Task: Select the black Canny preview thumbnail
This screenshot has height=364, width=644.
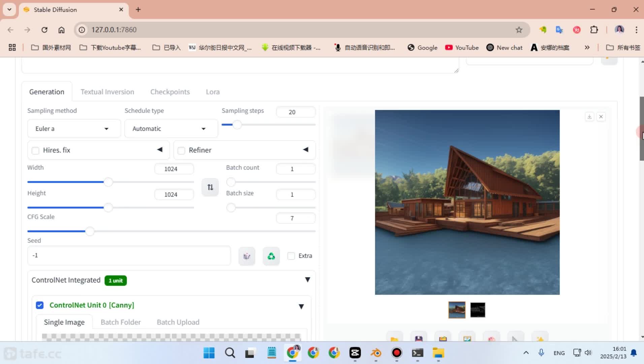Action: pos(477,310)
